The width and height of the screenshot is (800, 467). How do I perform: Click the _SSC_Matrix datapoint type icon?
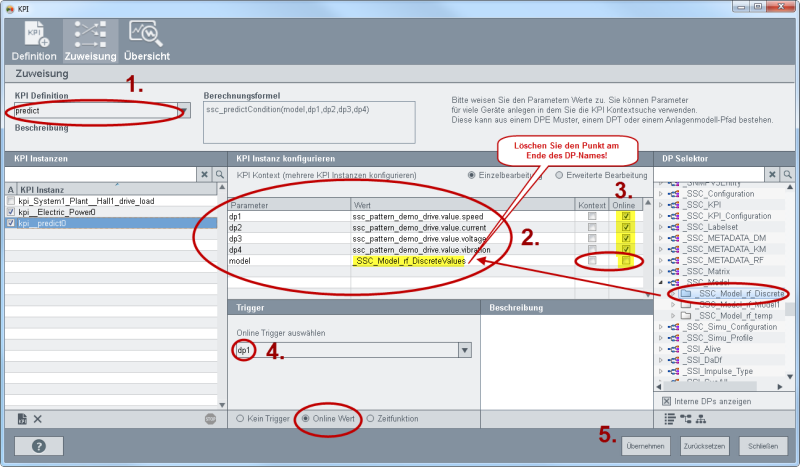(673, 272)
